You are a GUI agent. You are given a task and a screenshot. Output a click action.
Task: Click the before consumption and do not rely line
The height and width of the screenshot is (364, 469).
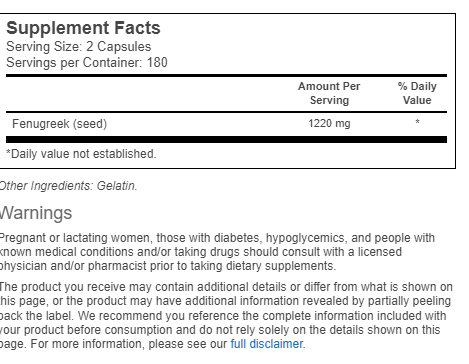(220, 330)
